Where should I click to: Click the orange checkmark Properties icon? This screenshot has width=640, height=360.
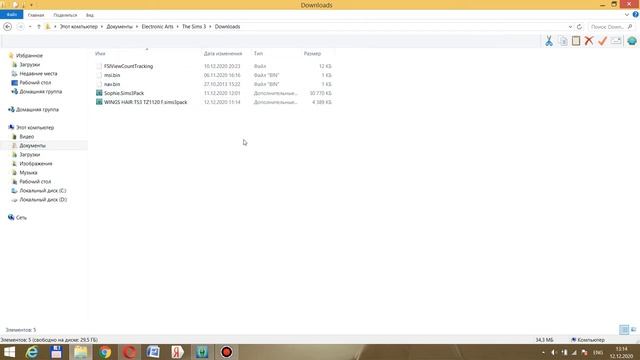point(602,41)
